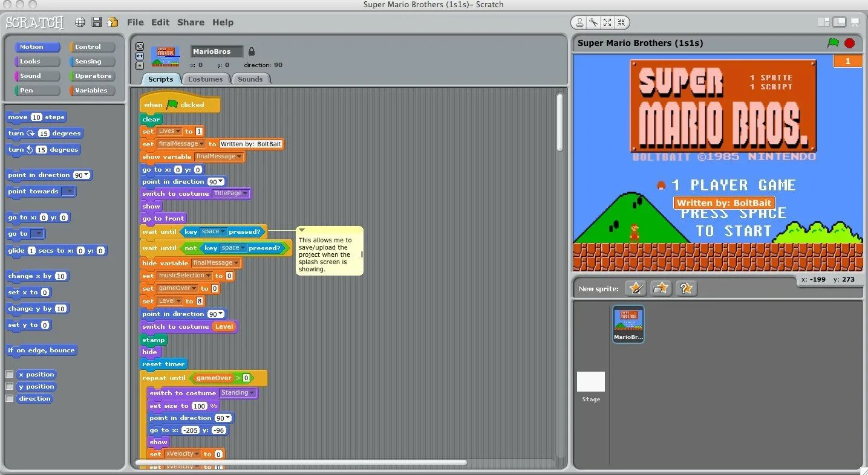
Task: Set rotation style to left-right flip
Action: click(140, 56)
